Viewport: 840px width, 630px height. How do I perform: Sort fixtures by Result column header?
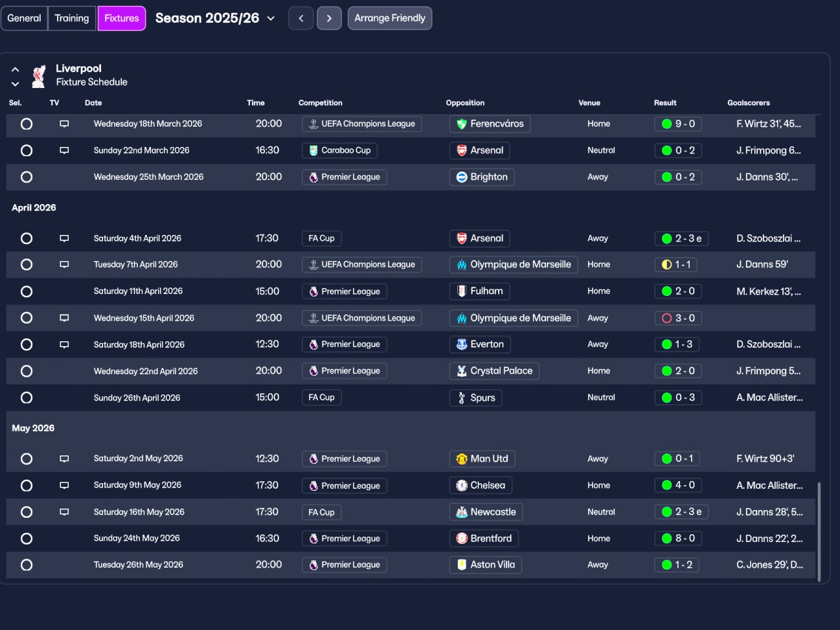click(665, 103)
